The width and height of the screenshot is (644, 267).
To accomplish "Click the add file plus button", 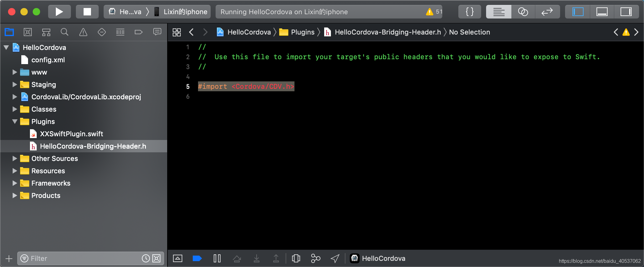I will point(9,258).
